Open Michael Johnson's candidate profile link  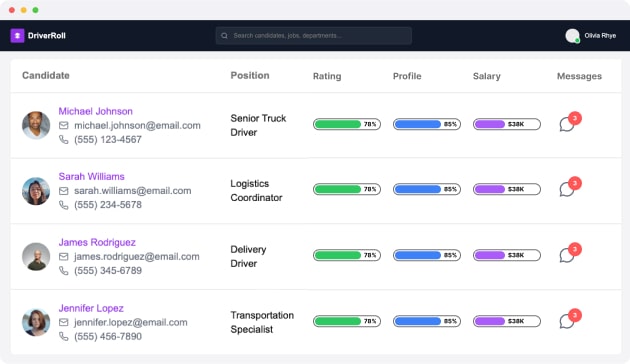click(x=96, y=111)
